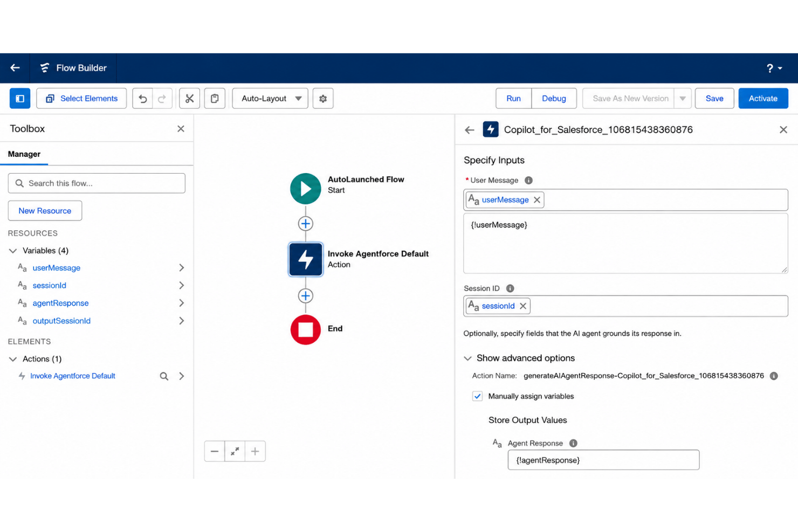Toggle the Toolbox sidebar panel icon
The image size is (798, 532).
click(x=20, y=99)
